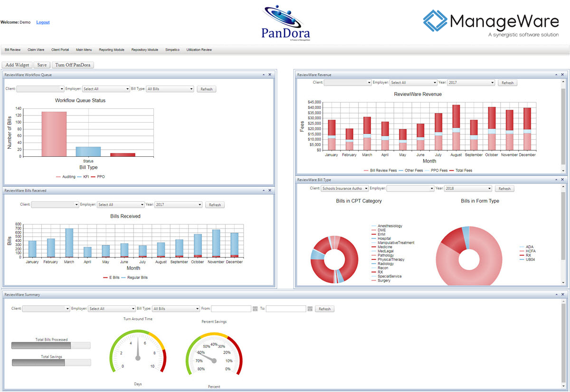Open Year dropdown in Bills Received widget
The image size is (570, 392).
point(179,205)
